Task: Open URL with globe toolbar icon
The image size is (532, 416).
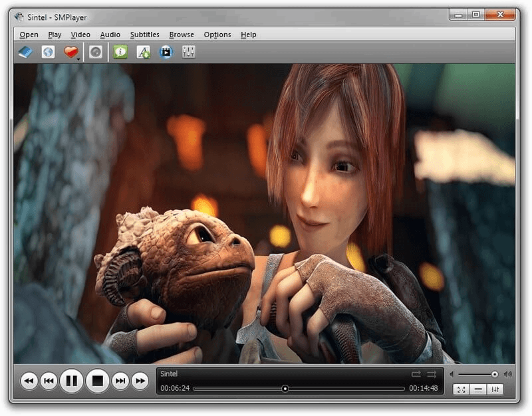Action: [48, 52]
